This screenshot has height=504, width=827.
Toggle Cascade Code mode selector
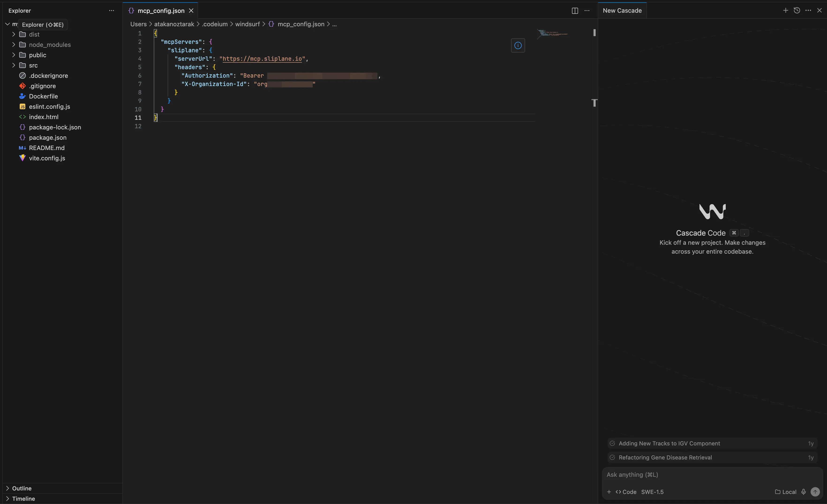[x=626, y=492]
